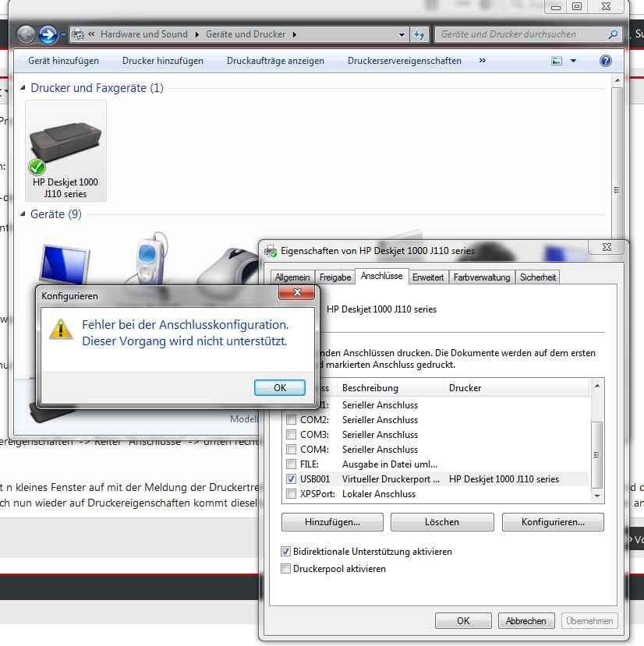Close the printer properties dialog

pyautogui.click(x=607, y=247)
